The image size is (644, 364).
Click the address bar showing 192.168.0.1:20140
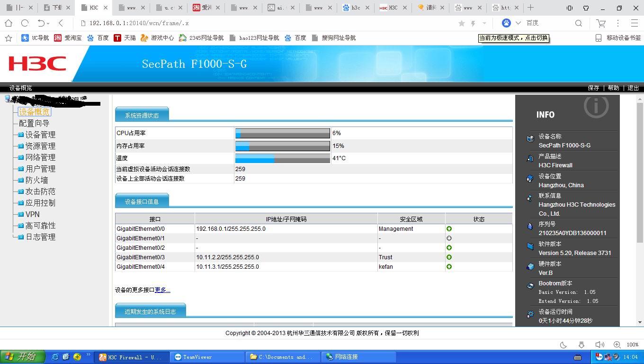click(x=265, y=23)
